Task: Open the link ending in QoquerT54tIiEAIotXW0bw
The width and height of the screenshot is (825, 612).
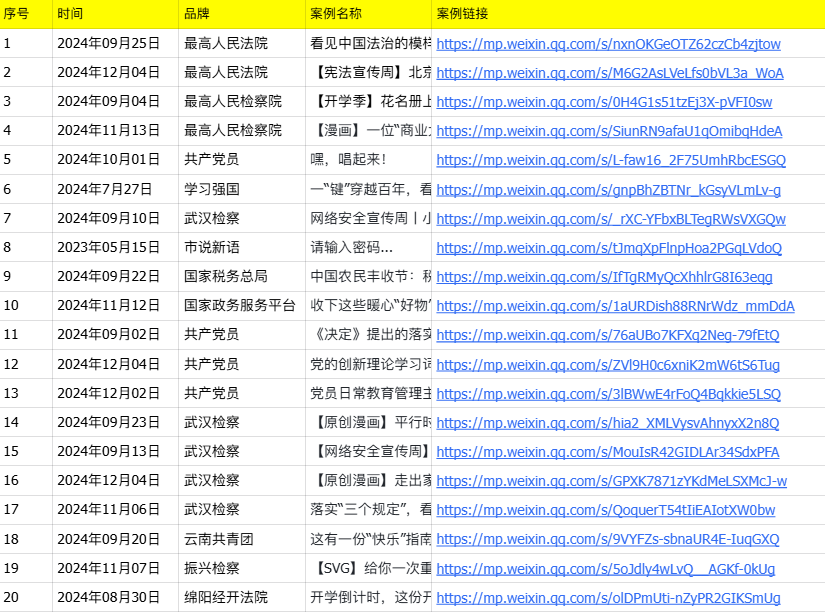Action: click(x=606, y=509)
